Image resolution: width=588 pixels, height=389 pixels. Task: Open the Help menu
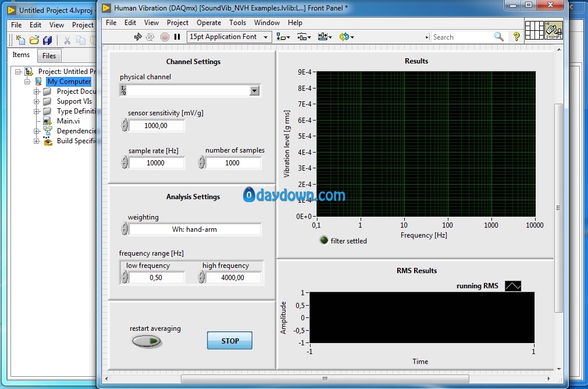[295, 23]
